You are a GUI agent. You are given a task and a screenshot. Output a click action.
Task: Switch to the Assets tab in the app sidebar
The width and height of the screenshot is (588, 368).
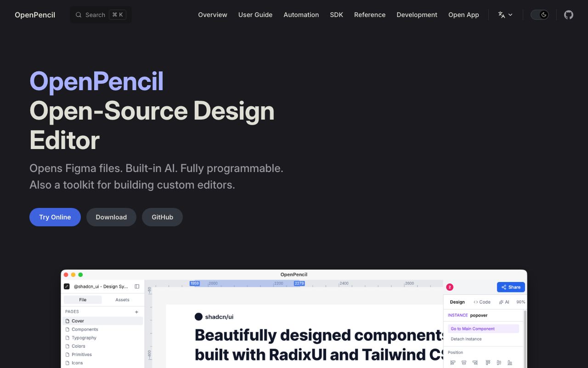[x=122, y=300]
